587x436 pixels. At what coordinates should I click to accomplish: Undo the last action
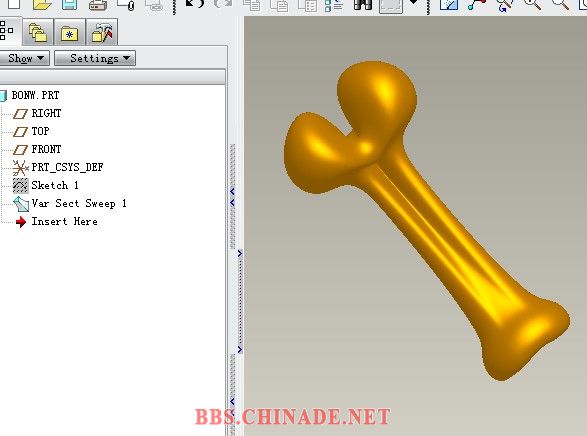(195, 4)
